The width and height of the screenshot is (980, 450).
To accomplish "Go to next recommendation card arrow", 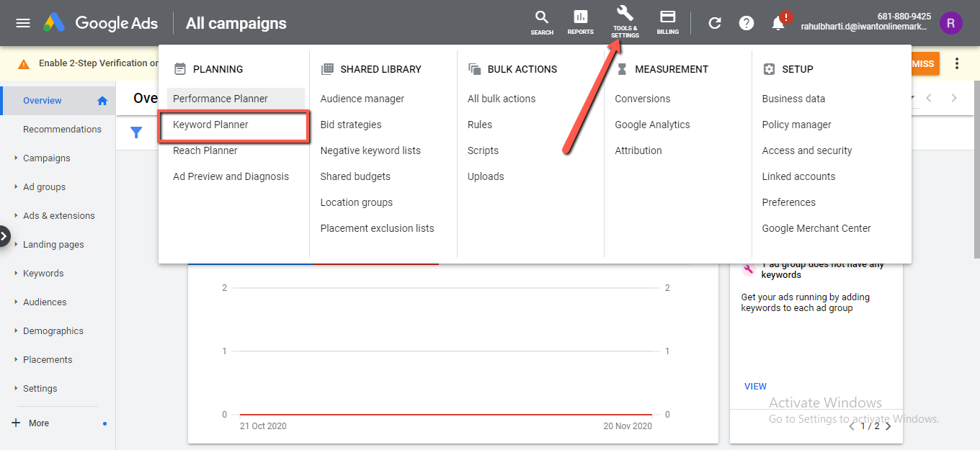I will (888, 426).
